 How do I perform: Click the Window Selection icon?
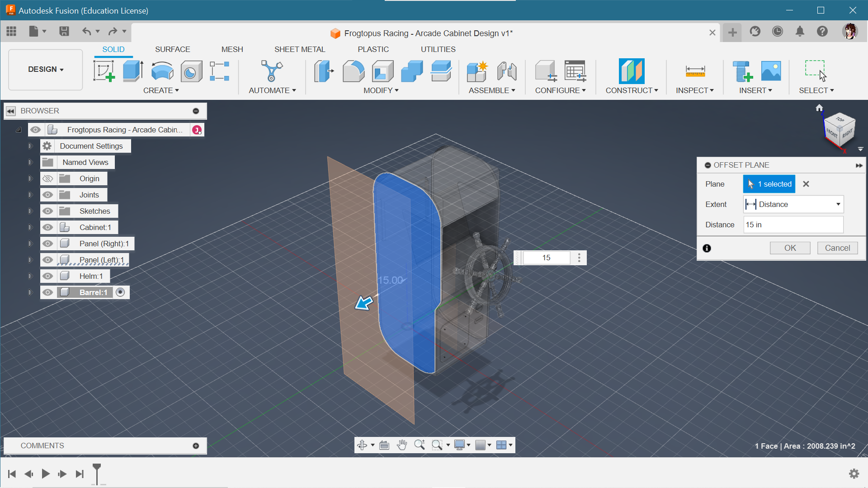coord(816,71)
